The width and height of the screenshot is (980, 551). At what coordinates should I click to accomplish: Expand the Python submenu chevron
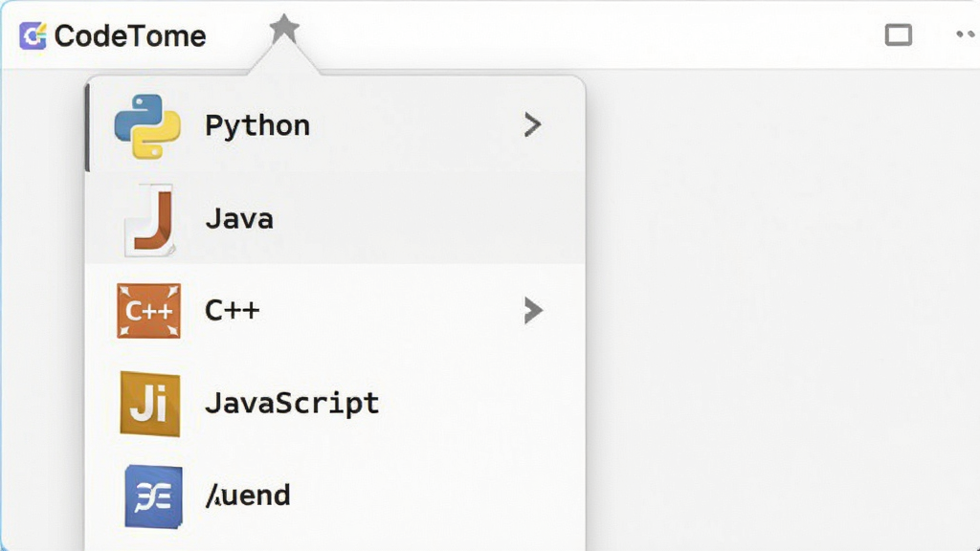click(532, 125)
